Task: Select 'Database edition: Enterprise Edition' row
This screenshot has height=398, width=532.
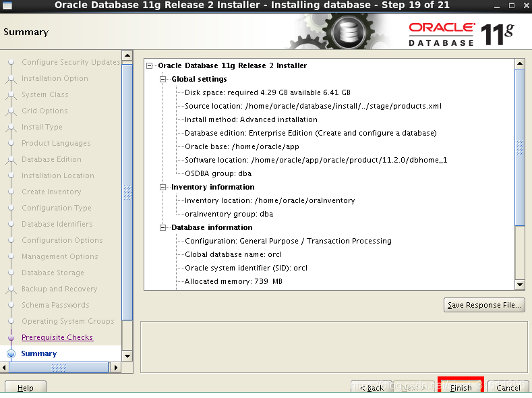Action: [310, 133]
